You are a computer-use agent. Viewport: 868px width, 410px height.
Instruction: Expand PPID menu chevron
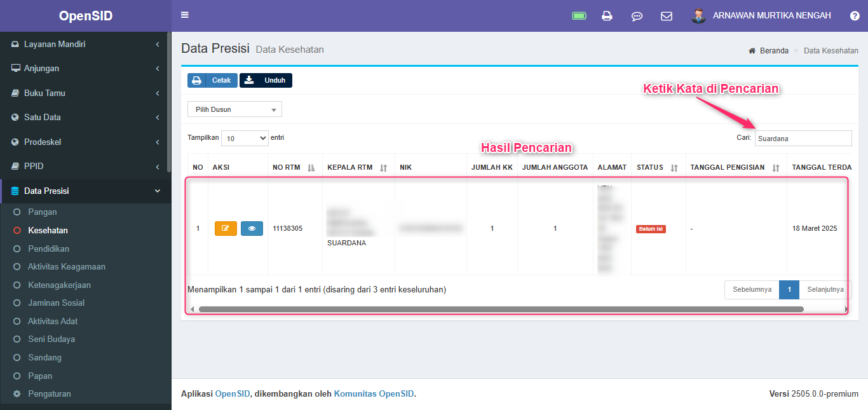pos(157,167)
